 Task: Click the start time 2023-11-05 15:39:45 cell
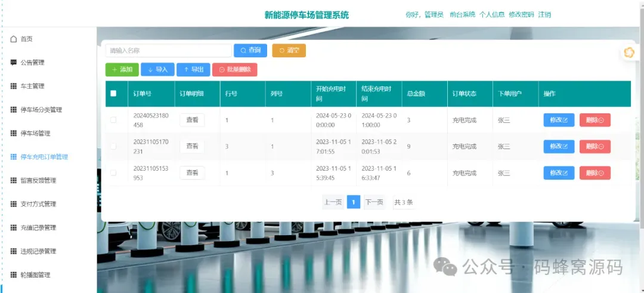[332, 173]
